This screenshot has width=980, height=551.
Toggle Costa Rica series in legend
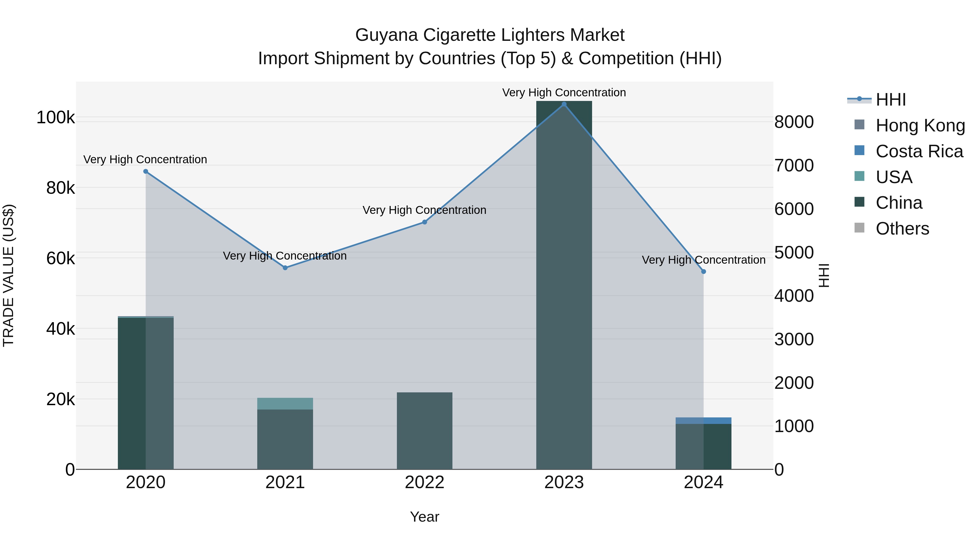point(908,151)
